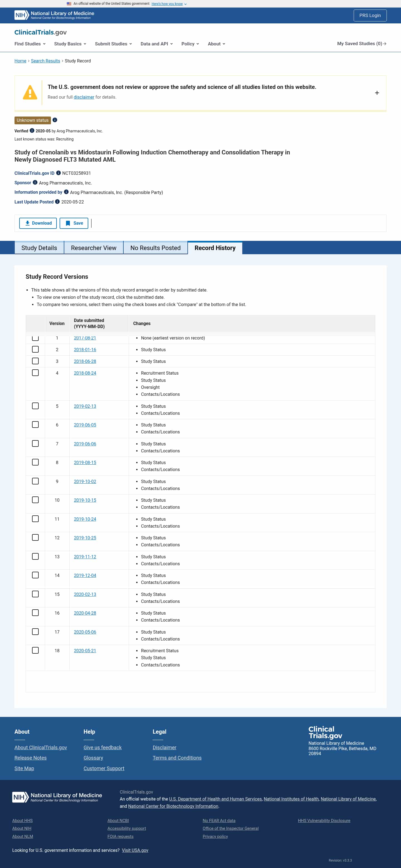Open version submitted 2019-06-05
401x868 pixels.
[85, 425]
